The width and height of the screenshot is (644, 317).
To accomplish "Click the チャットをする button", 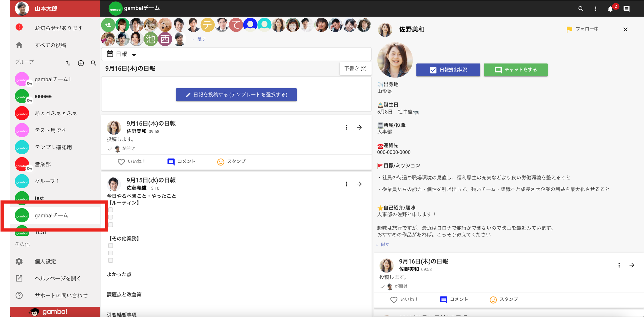I will point(516,70).
